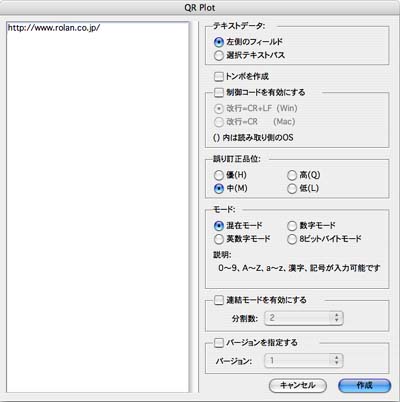Click the () 内は読み取り側のOS note

click(253, 138)
